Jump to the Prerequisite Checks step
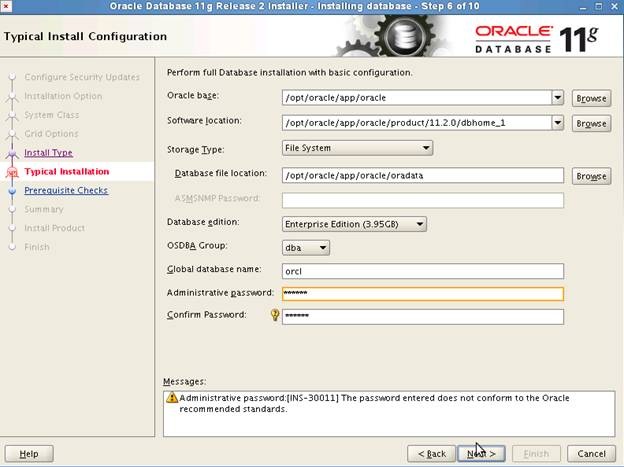This screenshot has height=467, width=624. pos(66,190)
